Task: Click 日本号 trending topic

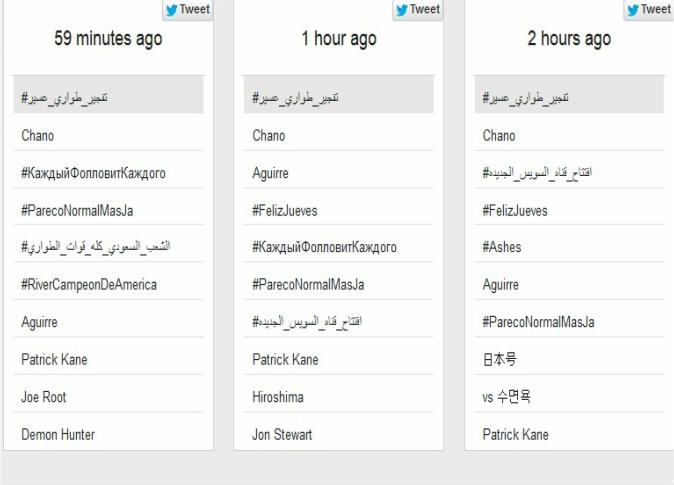Action: click(x=499, y=359)
